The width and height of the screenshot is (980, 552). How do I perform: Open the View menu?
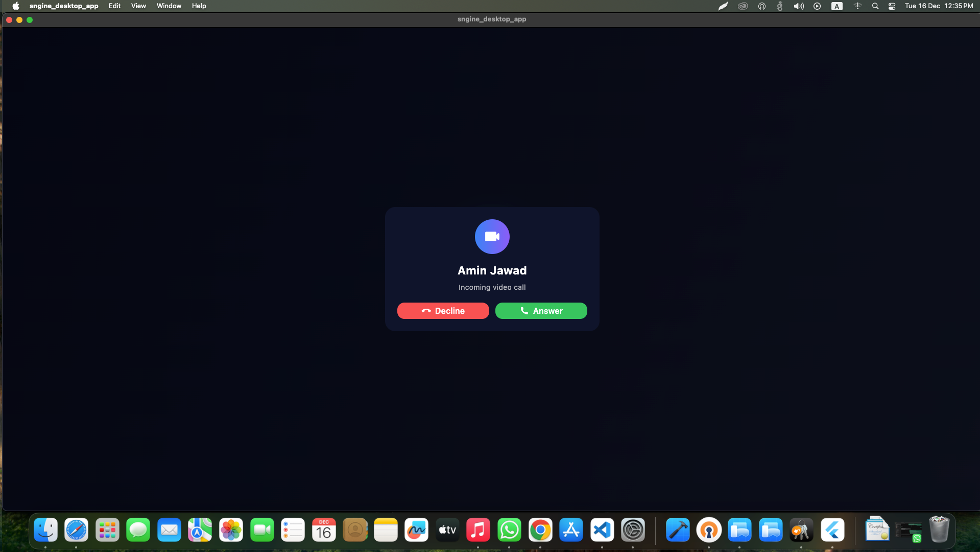138,6
